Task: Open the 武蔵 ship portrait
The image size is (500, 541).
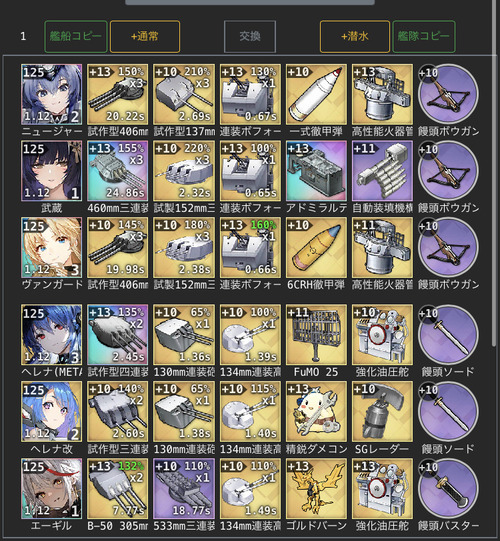Action: pos(51,171)
